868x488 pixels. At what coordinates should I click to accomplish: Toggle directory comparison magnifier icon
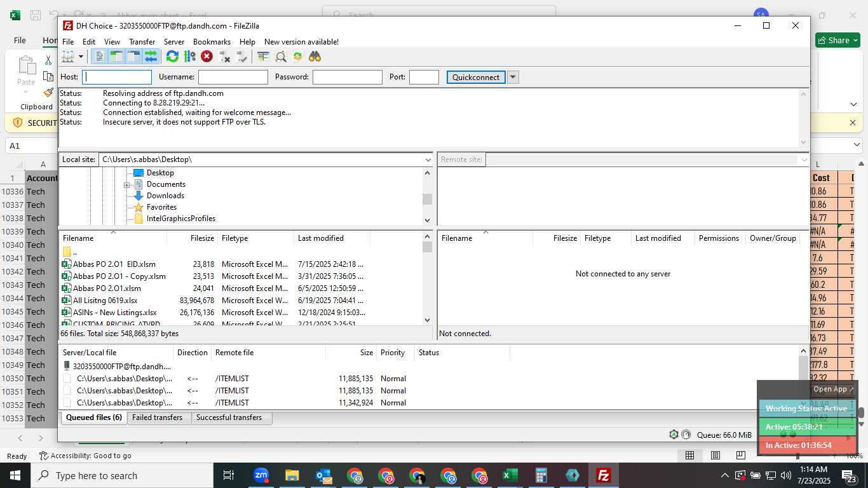[280, 57]
